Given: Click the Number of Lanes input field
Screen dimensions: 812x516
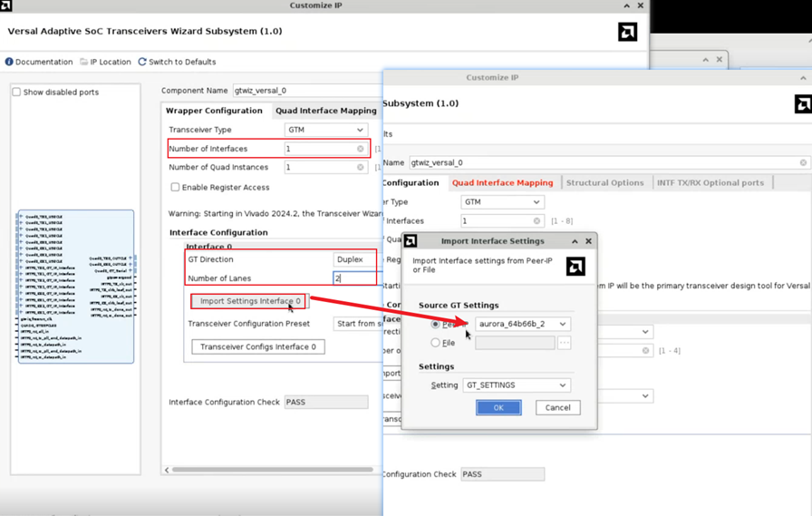Looking at the screenshot, I should tap(353, 278).
